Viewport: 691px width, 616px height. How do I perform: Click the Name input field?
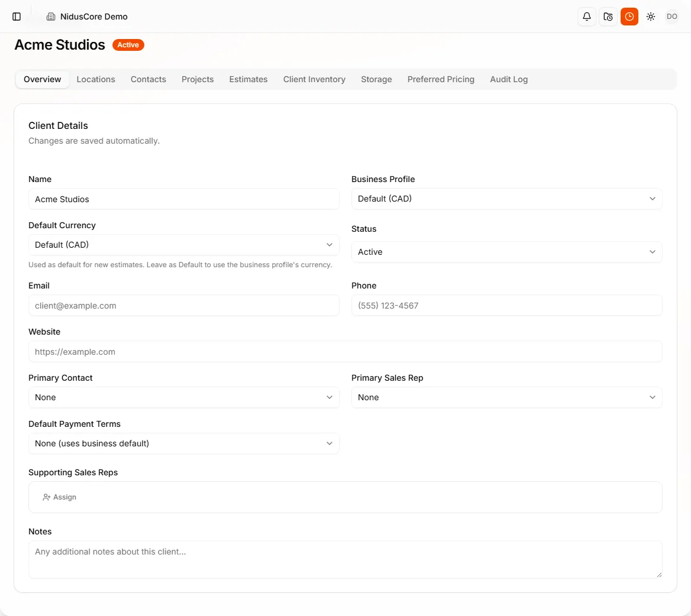184,199
